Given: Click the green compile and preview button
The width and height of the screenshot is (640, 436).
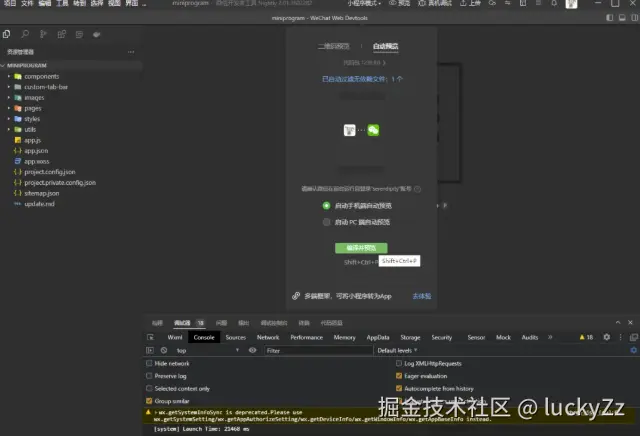Looking at the screenshot, I should 361,248.
